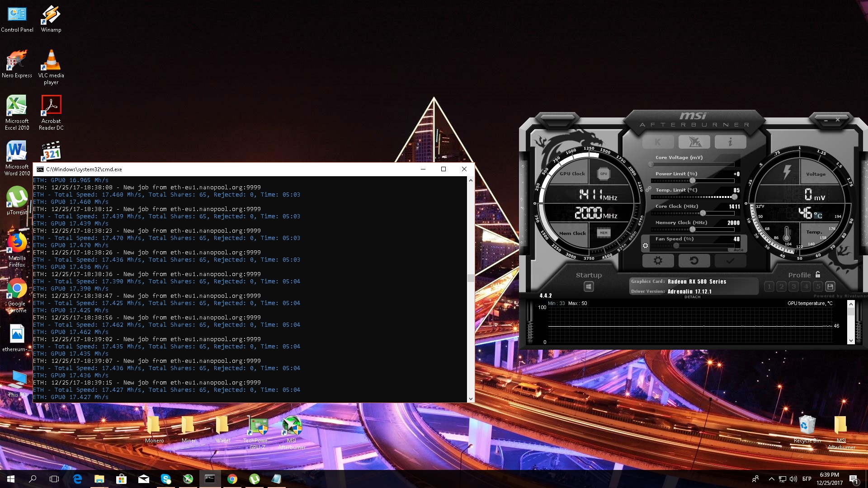The image size is (868, 488).
Task: Click the Core Clock value 1411 field
Action: [734, 206]
